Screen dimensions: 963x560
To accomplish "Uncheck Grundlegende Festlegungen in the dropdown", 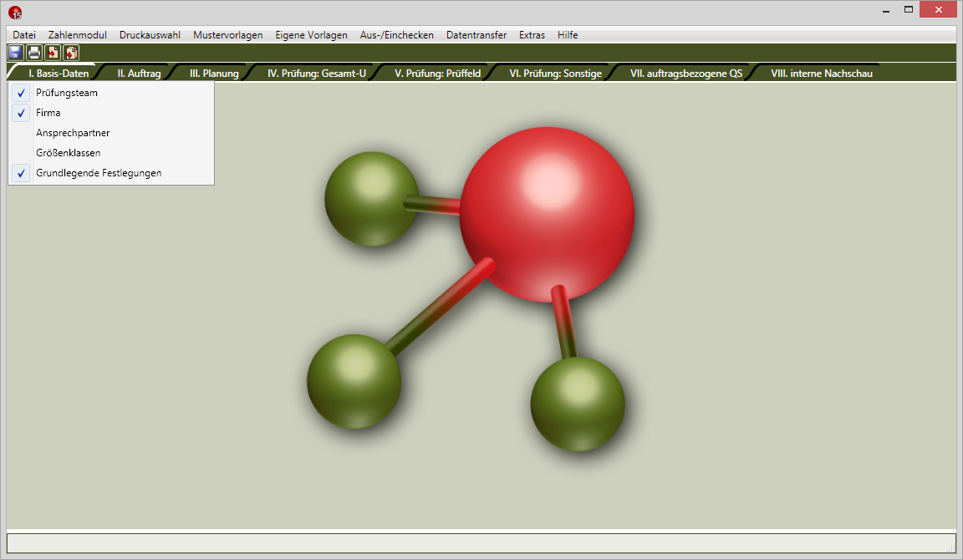I will coord(99,173).
